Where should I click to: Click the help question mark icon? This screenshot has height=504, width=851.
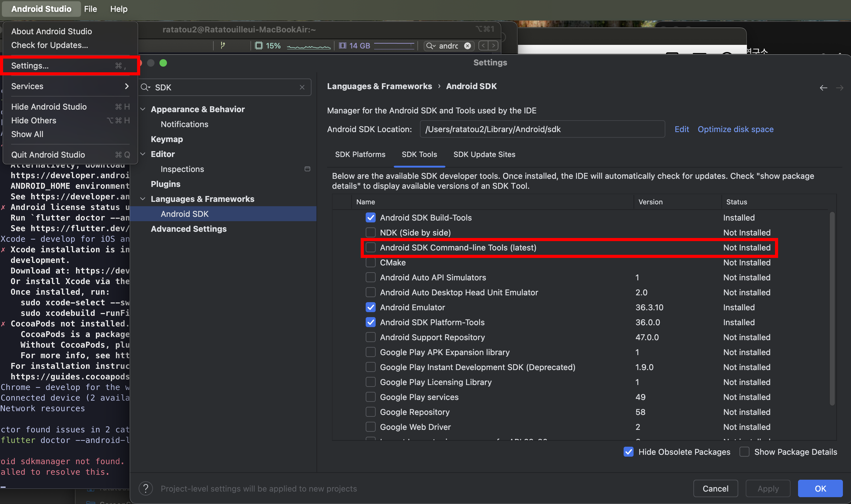click(146, 488)
